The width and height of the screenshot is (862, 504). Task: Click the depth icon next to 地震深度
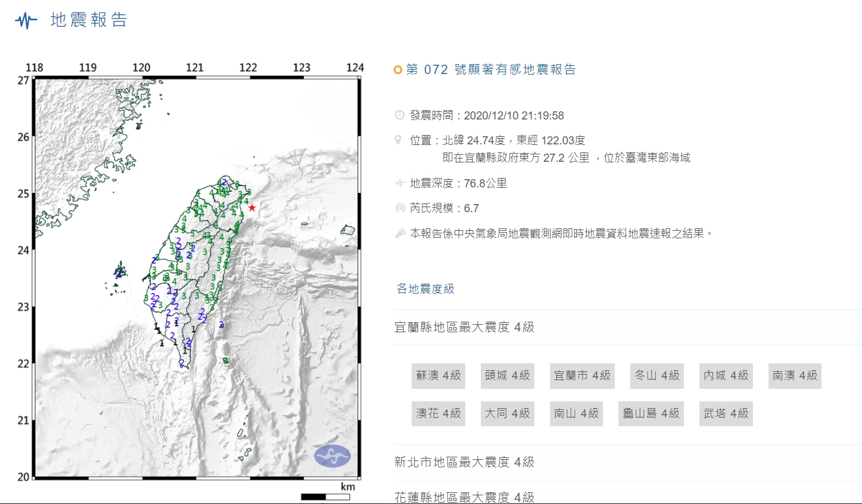(x=399, y=184)
